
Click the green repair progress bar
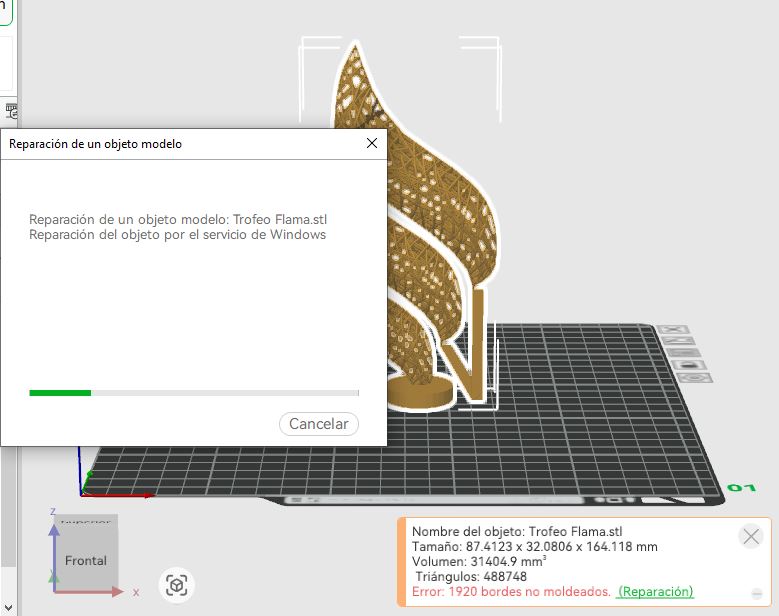tap(60, 393)
